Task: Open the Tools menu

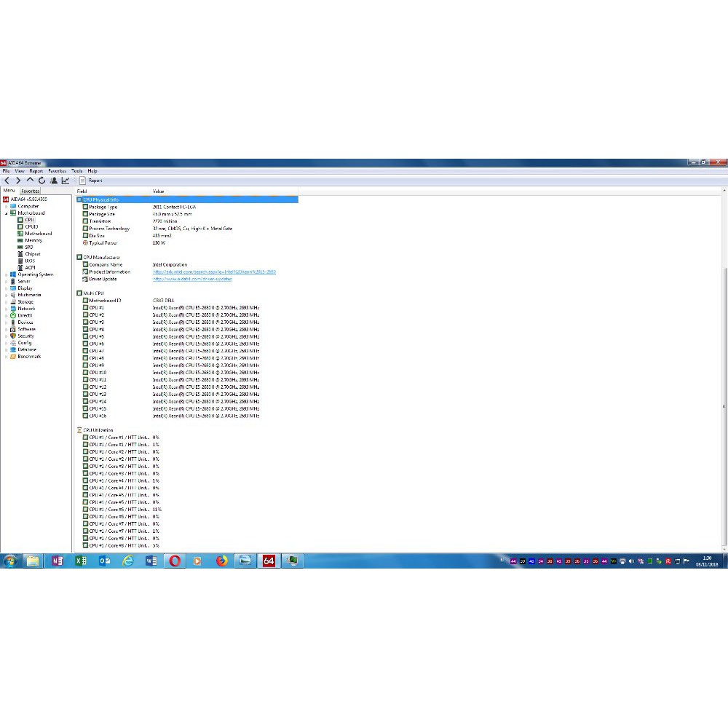Action: click(77, 171)
